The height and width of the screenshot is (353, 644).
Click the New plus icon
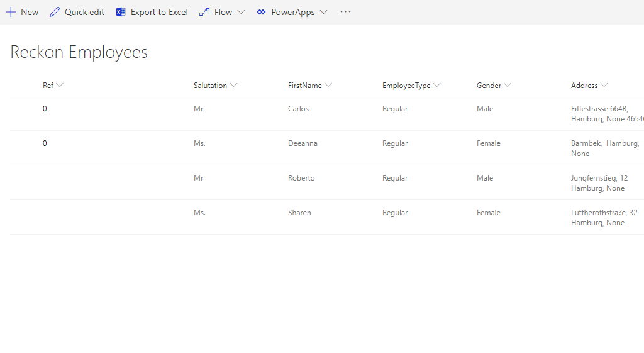point(11,12)
